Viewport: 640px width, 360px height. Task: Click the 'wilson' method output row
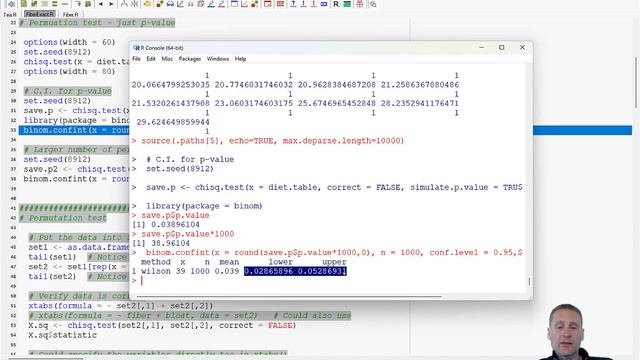click(x=239, y=271)
